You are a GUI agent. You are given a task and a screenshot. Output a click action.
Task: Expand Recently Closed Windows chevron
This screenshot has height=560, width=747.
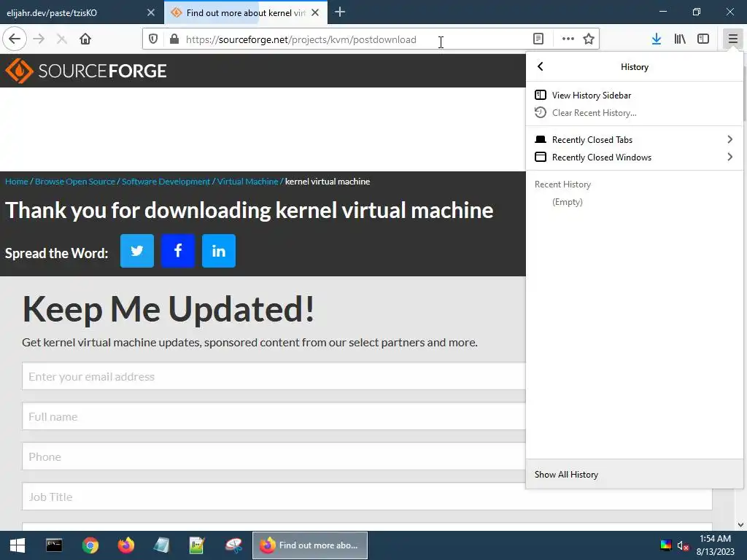[x=729, y=157]
